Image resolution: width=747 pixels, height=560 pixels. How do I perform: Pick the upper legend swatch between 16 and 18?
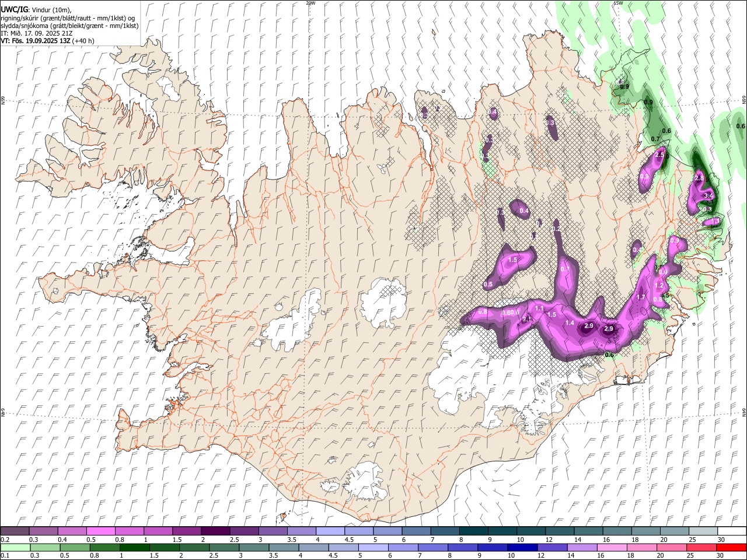617,531
